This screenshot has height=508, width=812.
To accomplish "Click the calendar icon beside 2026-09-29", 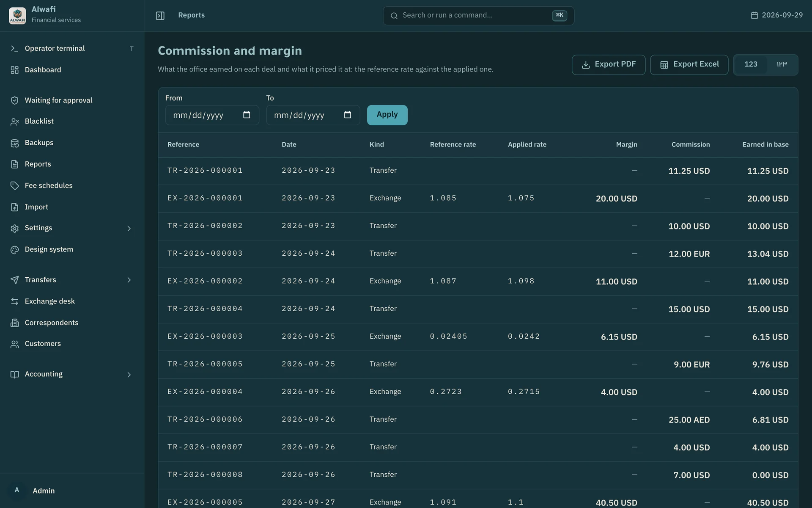I will (x=754, y=15).
